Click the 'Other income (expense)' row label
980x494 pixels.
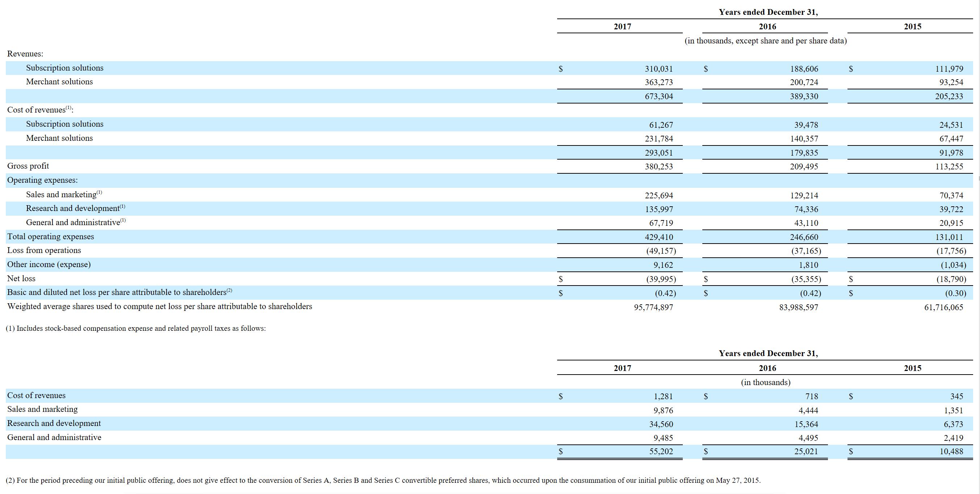(x=49, y=264)
